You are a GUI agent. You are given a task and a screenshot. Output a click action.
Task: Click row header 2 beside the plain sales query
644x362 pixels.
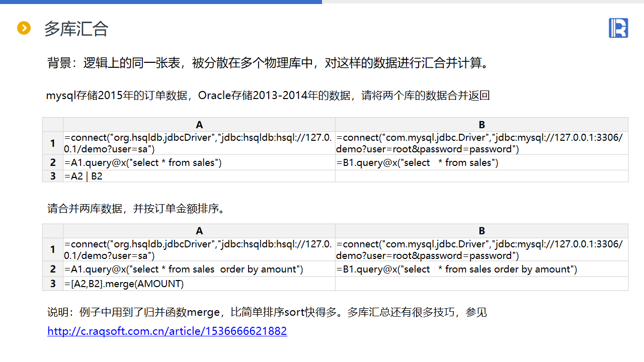tap(53, 162)
